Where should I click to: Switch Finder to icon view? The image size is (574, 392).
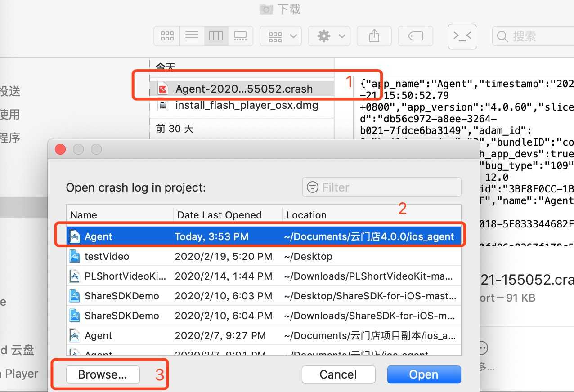[x=167, y=36]
